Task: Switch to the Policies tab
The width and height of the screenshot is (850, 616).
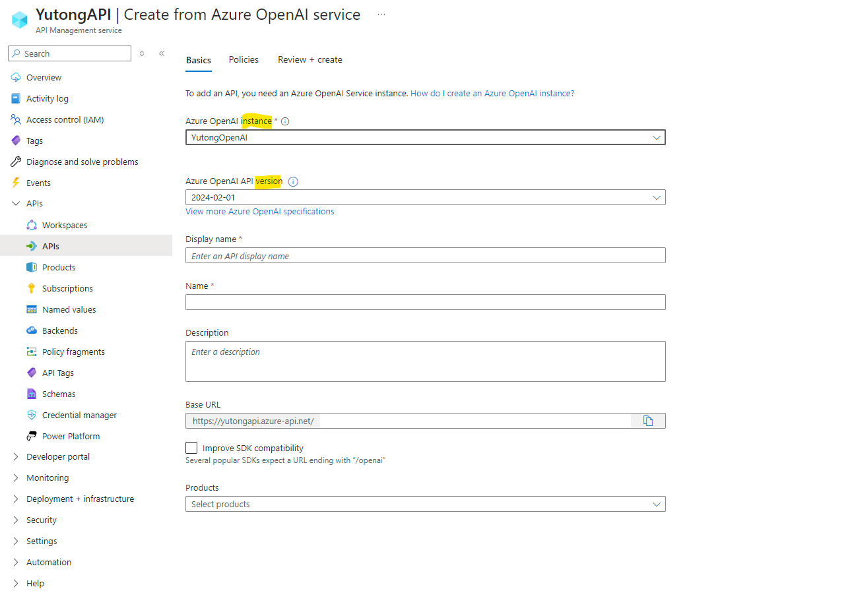Action: click(244, 59)
